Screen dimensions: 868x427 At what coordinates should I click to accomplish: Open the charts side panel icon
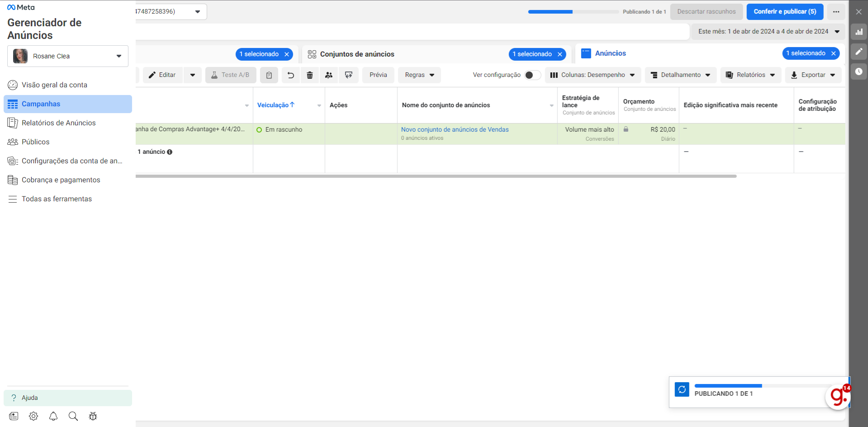[859, 32]
